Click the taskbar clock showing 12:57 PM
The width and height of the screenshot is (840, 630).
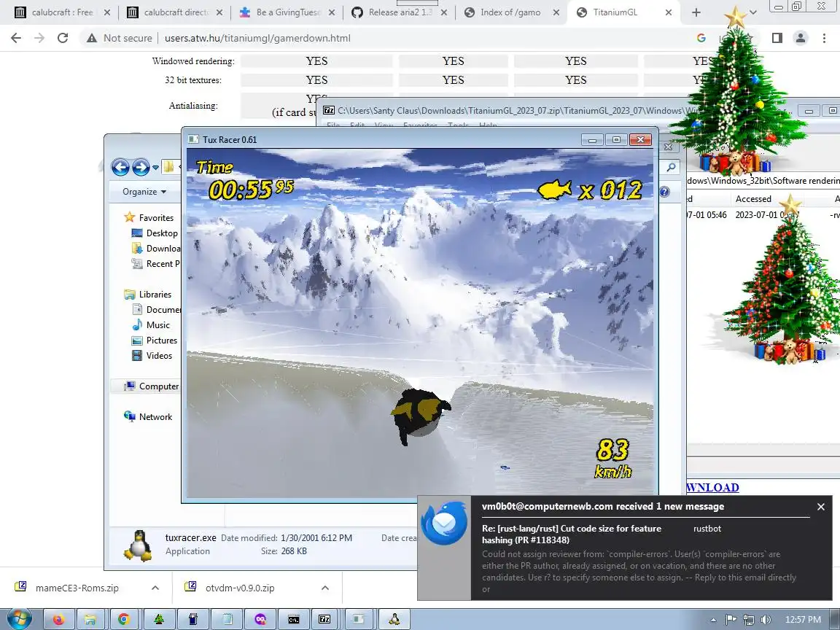803,620
